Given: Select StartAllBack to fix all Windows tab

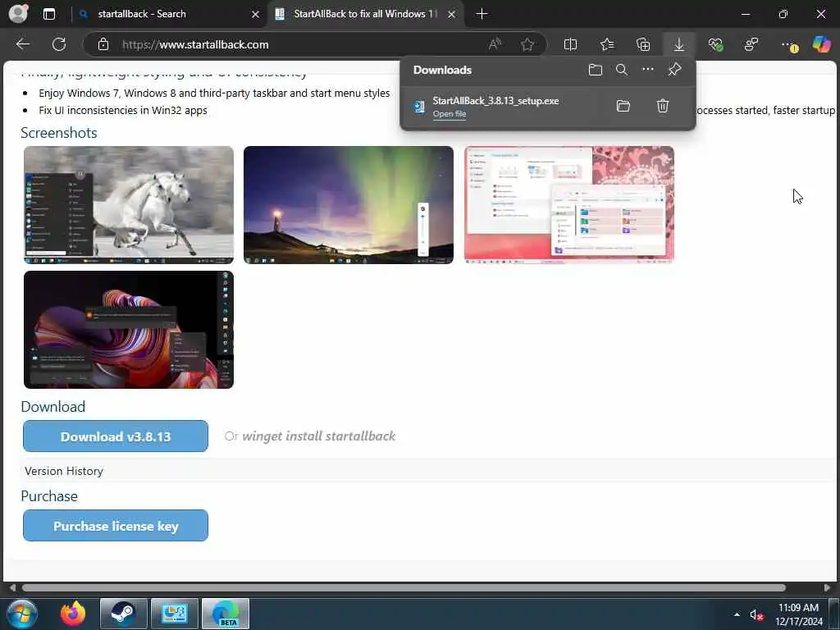Looking at the screenshot, I should [366, 14].
